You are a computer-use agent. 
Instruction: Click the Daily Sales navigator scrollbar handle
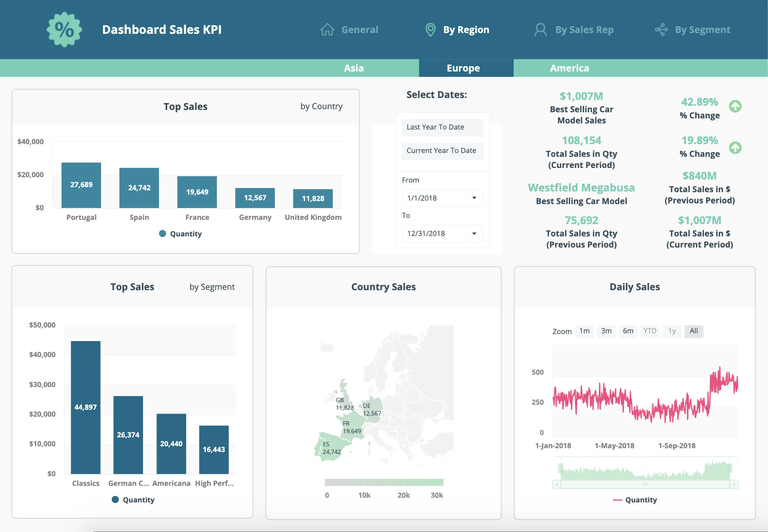[x=645, y=484]
